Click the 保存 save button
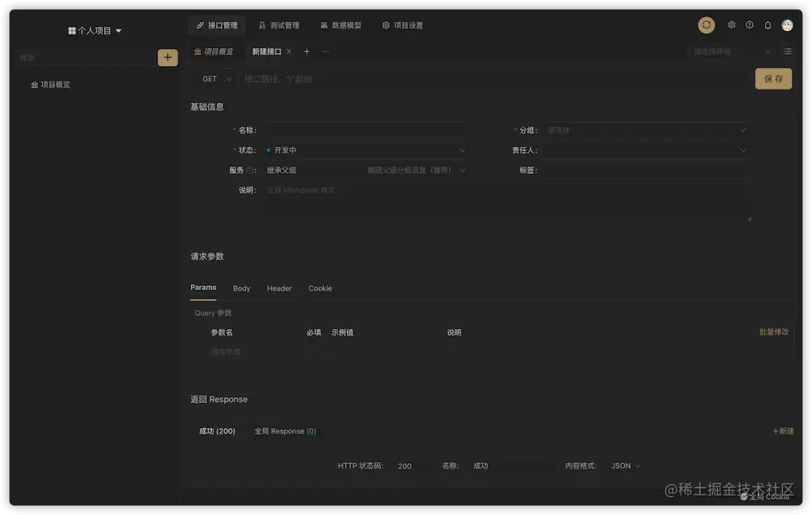Image resolution: width=812 pixels, height=515 pixels. (x=773, y=78)
